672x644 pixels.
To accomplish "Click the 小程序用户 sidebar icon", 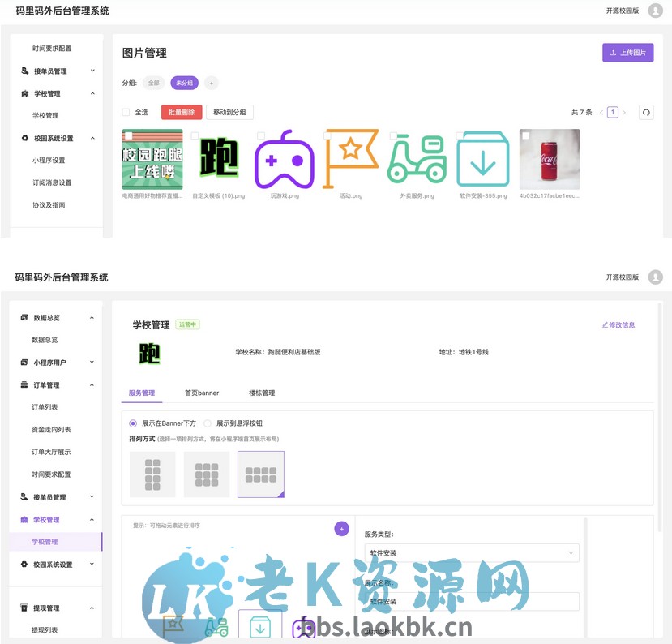I will 24,363.
